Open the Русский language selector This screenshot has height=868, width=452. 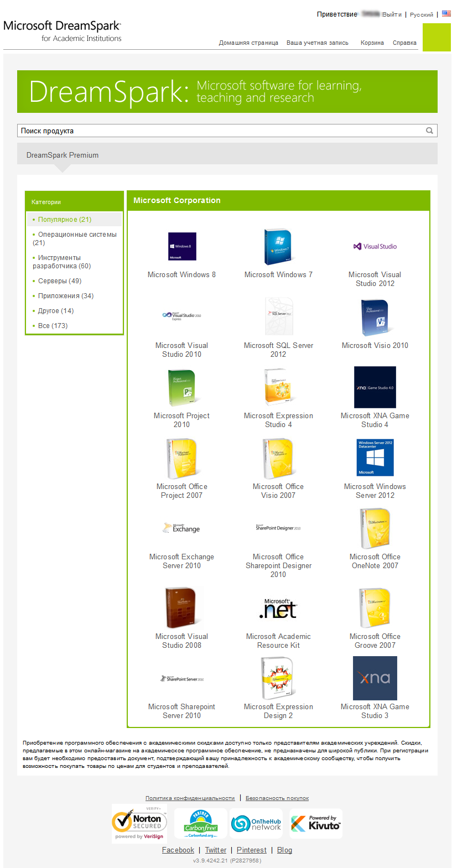[421, 15]
